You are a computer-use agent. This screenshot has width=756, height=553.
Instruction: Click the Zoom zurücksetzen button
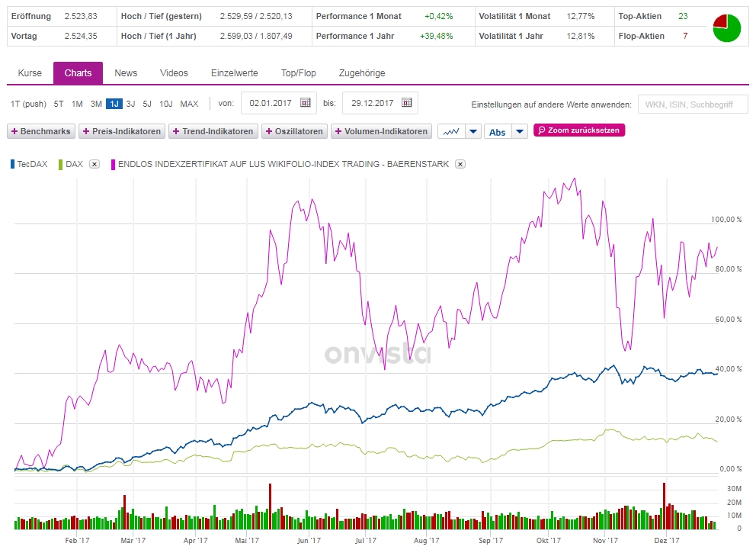pyautogui.click(x=580, y=130)
